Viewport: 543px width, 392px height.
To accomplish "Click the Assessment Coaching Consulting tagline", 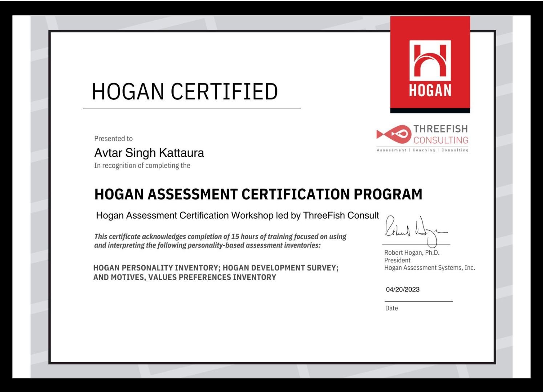I will pyautogui.click(x=422, y=150).
